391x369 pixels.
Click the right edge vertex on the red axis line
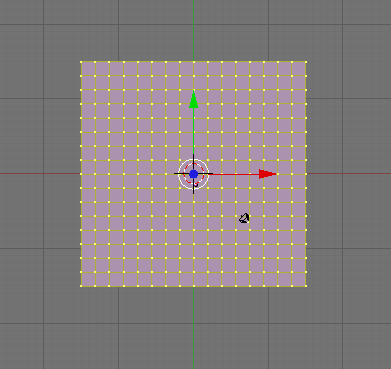pyautogui.click(x=306, y=174)
